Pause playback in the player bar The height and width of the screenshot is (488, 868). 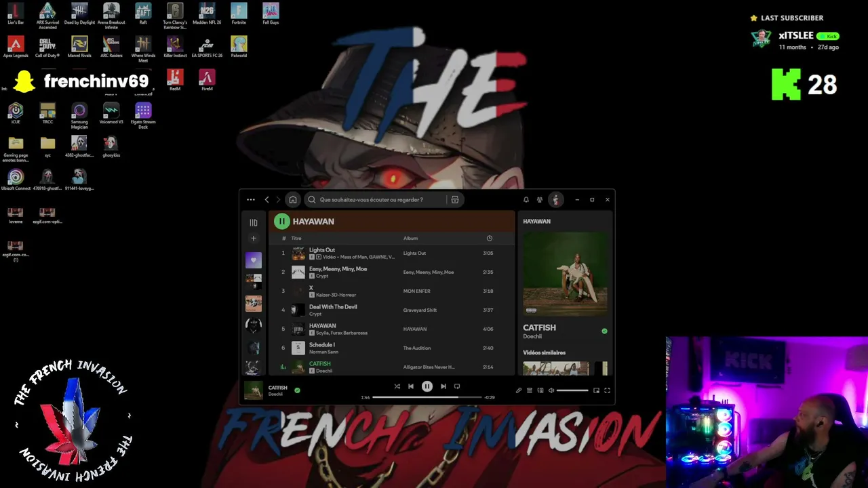coord(427,386)
